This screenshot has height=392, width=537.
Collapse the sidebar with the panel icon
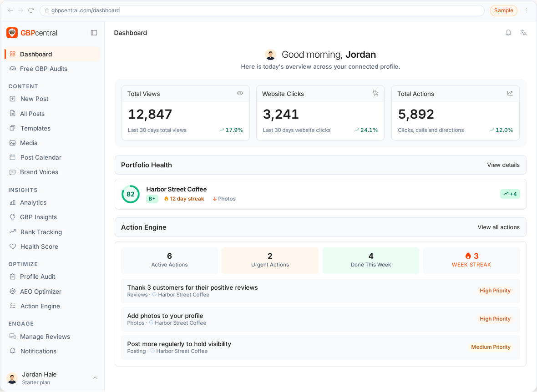click(94, 33)
